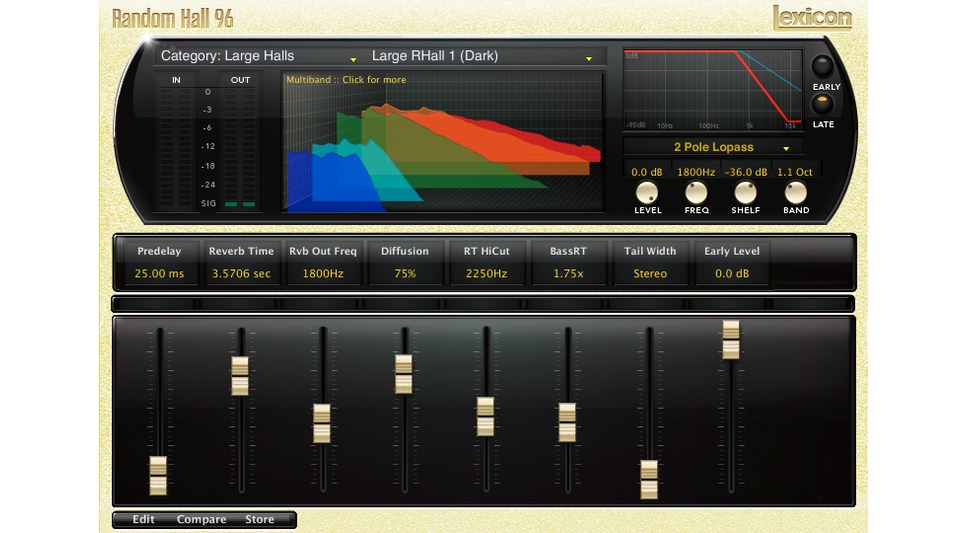Image resolution: width=967 pixels, height=533 pixels.
Task: Click the -36.0 dB shelf value
Action: click(x=746, y=172)
